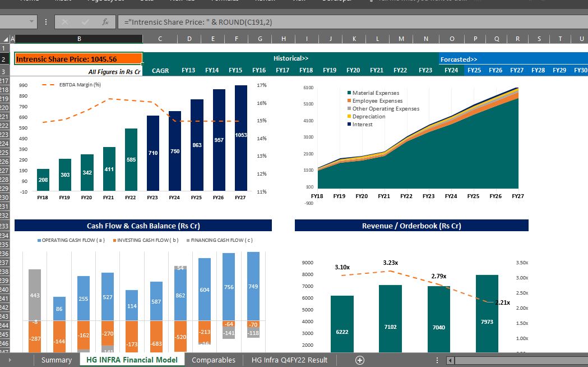Switch to the Developer ribbon tab

[x=337, y=1]
